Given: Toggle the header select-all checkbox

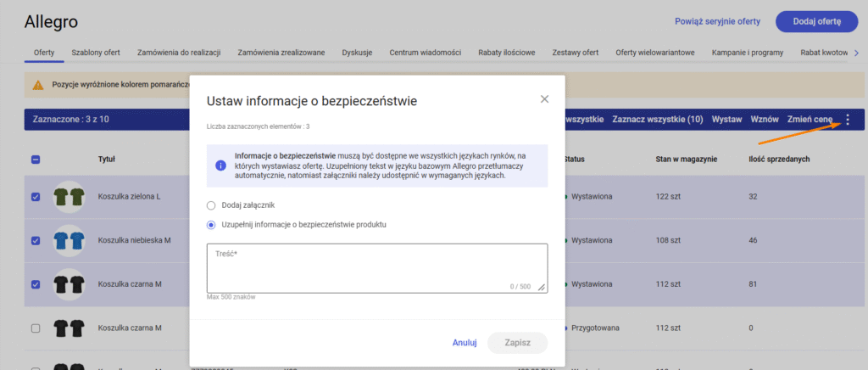Looking at the screenshot, I should [x=36, y=160].
